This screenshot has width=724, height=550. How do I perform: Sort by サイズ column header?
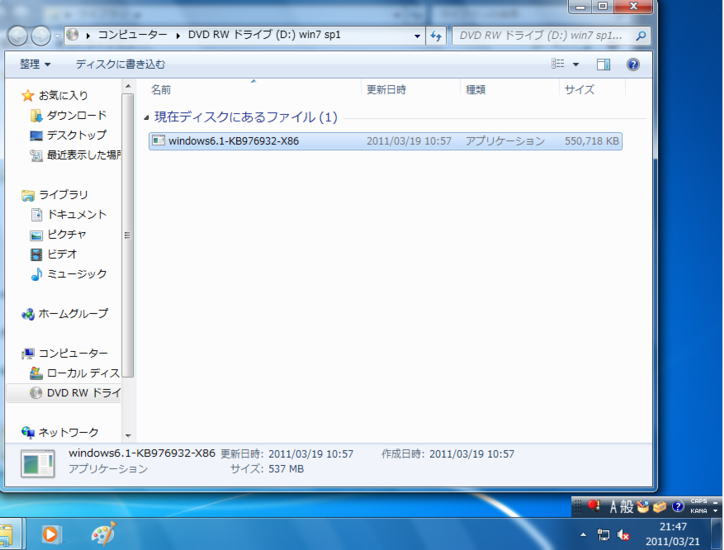point(579,90)
